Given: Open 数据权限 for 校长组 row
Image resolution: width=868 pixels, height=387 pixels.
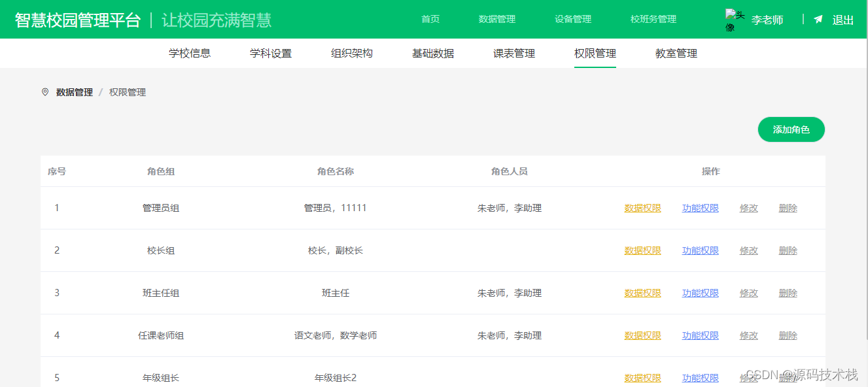Looking at the screenshot, I should pyautogui.click(x=643, y=250).
